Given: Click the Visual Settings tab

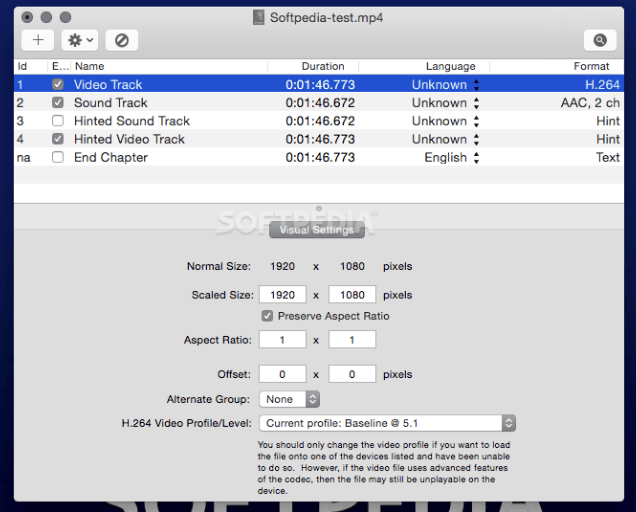Looking at the screenshot, I should click(317, 229).
